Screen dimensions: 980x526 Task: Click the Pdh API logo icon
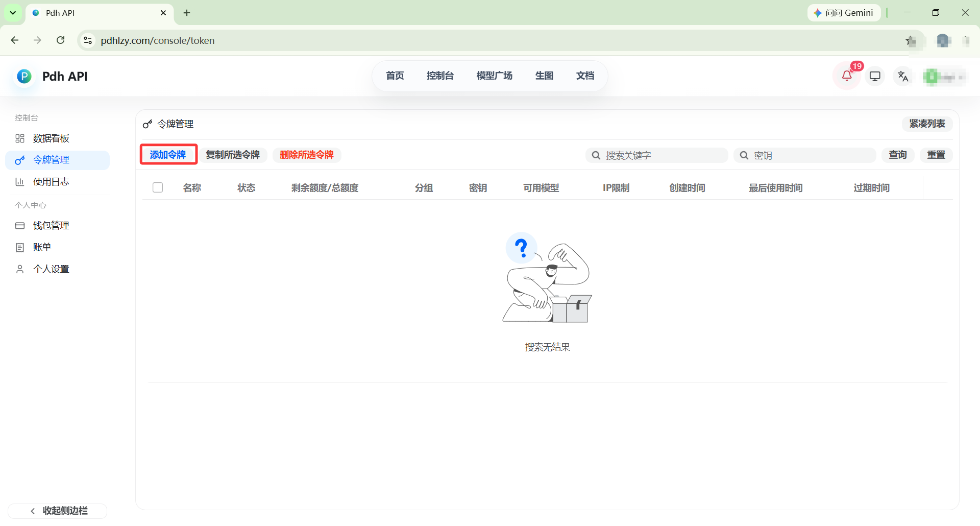24,76
